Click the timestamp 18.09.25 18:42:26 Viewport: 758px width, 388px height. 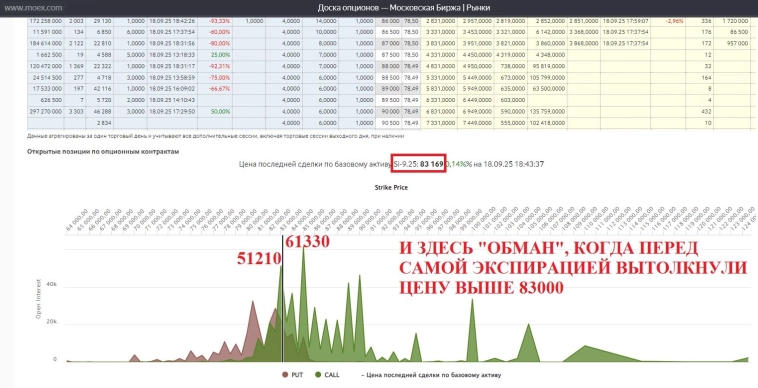172,21
